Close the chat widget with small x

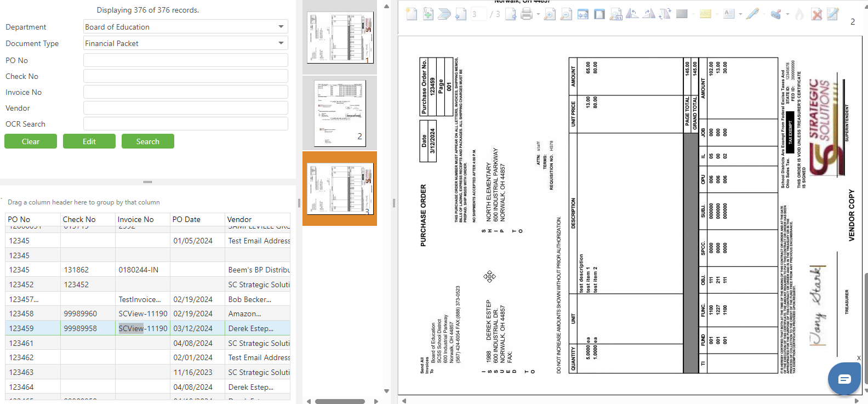click(859, 358)
